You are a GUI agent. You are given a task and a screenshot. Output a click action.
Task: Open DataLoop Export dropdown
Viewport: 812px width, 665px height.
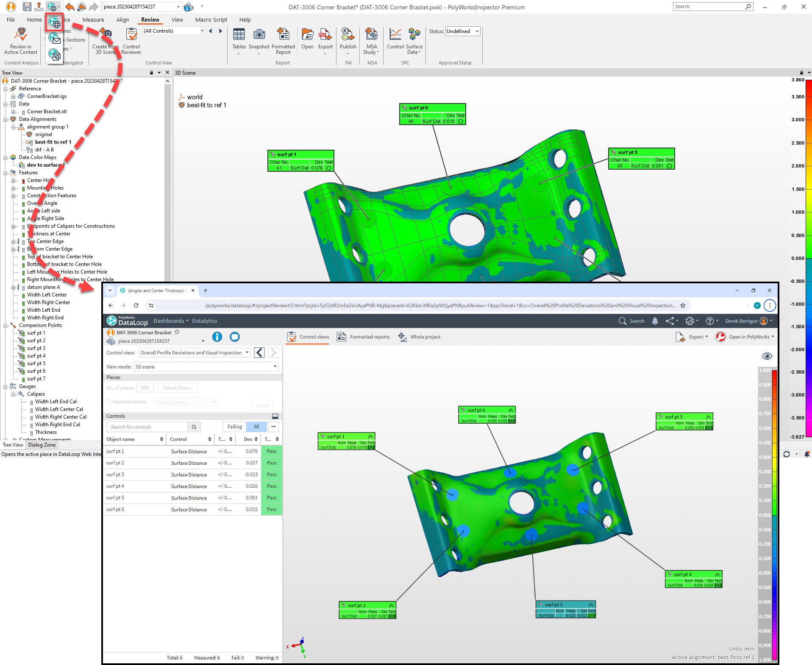pos(692,337)
